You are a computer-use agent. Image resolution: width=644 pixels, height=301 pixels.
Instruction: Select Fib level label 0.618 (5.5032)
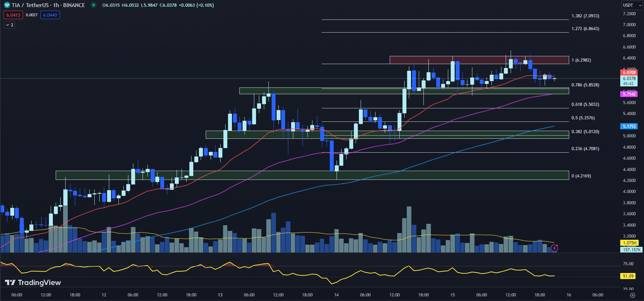click(585, 104)
